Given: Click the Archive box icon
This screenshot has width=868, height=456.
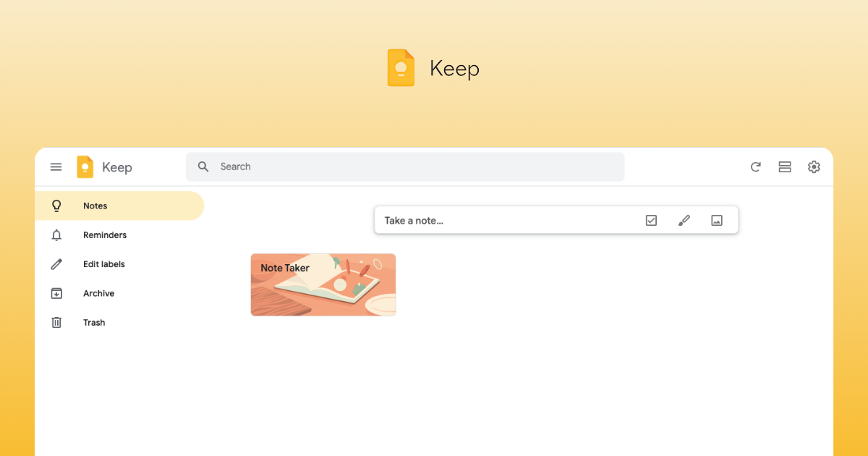Looking at the screenshot, I should [x=56, y=293].
